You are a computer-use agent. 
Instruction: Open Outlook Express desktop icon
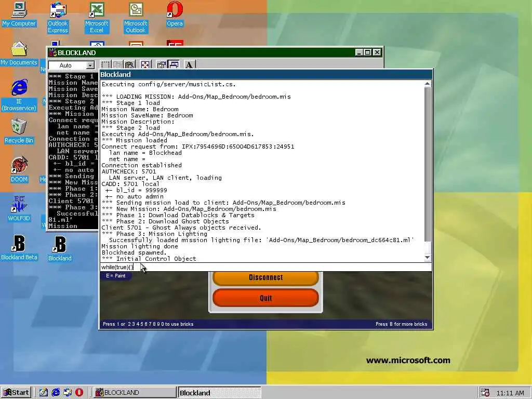point(58,18)
